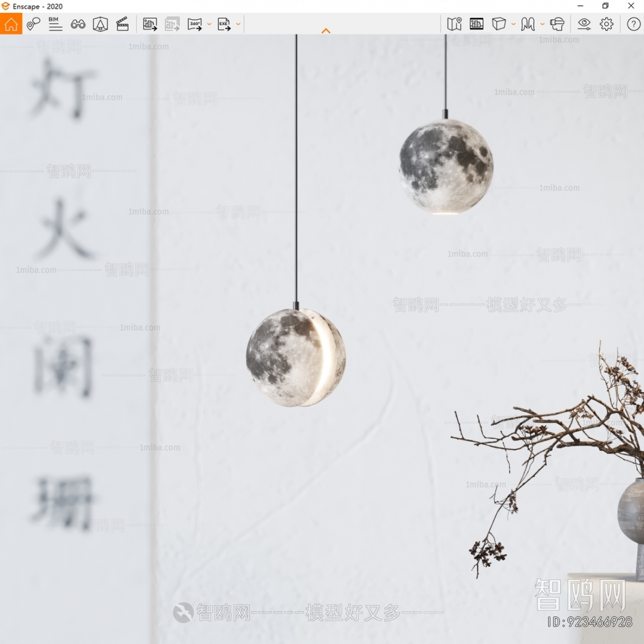Click the orange Home button

11,24
